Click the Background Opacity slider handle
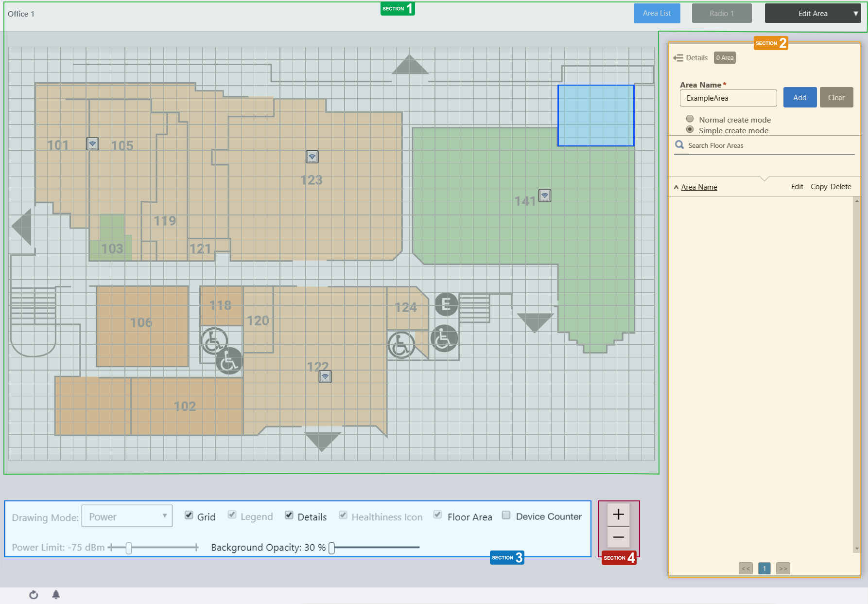 pos(332,548)
